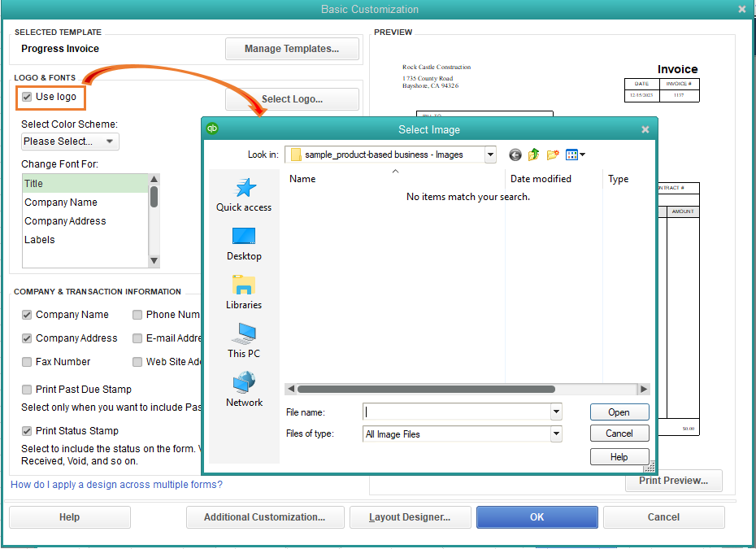756x549 pixels.
Task: Click the QuickBooks logo in Select Image title
Action: (x=212, y=129)
